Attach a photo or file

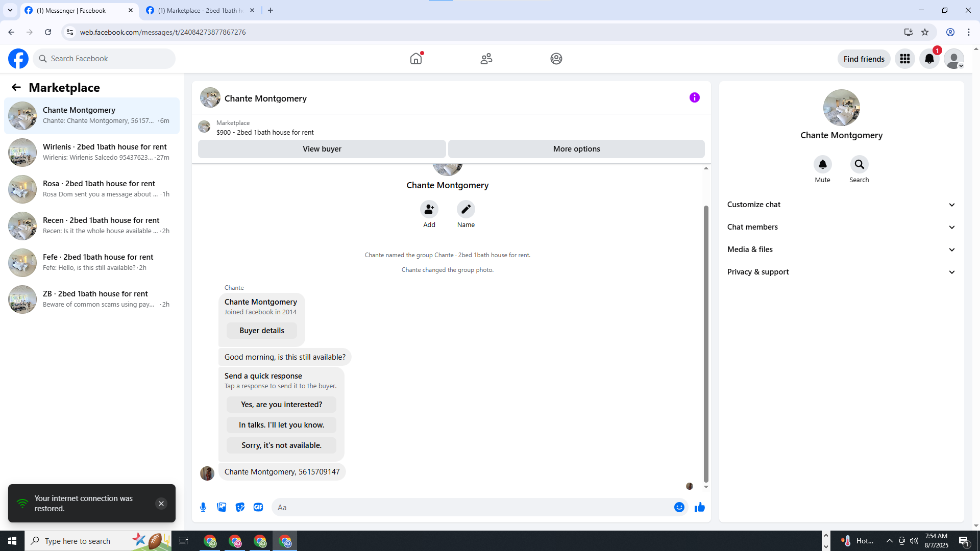point(222,507)
